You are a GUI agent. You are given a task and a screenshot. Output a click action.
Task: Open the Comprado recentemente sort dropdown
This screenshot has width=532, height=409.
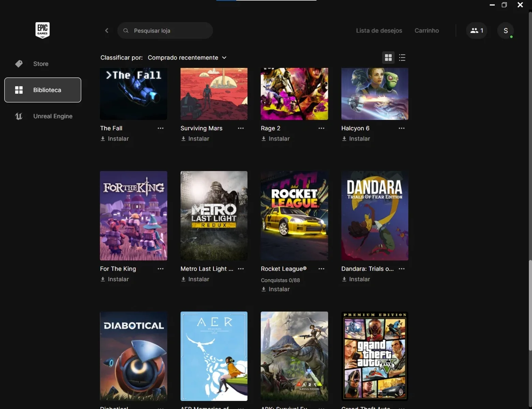(x=187, y=58)
